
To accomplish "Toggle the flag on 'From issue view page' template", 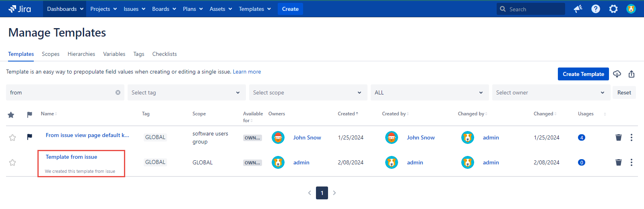I will pyautogui.click(x=29, y=137).
